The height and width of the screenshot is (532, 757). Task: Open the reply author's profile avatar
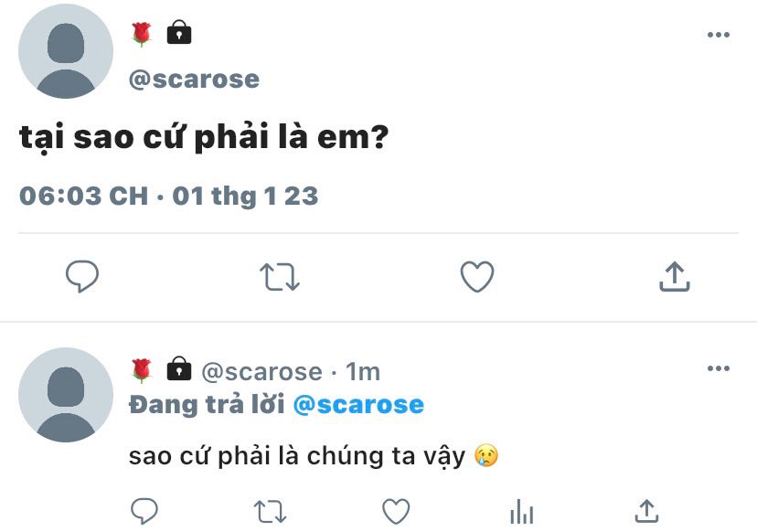[x=66, y=395]
